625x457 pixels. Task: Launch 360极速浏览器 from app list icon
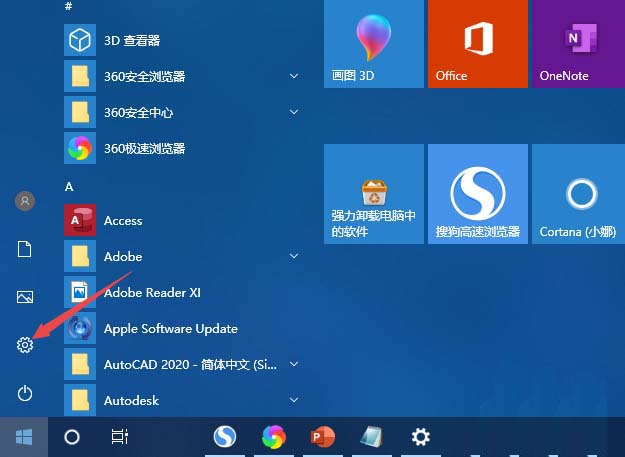point(80,148)
